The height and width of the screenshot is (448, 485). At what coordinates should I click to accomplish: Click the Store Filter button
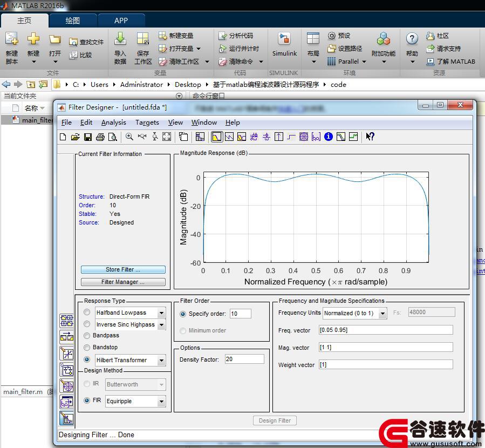click(x=123, y=269)
